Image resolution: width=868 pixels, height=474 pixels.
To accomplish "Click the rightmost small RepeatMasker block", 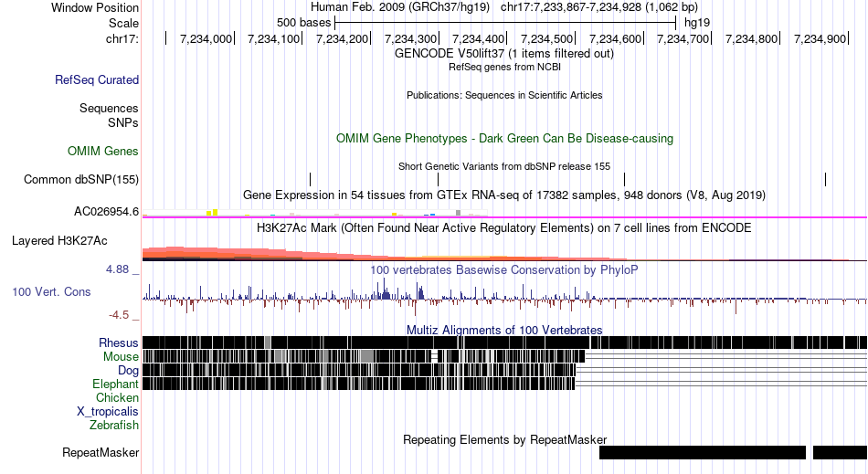I will 841,452.
